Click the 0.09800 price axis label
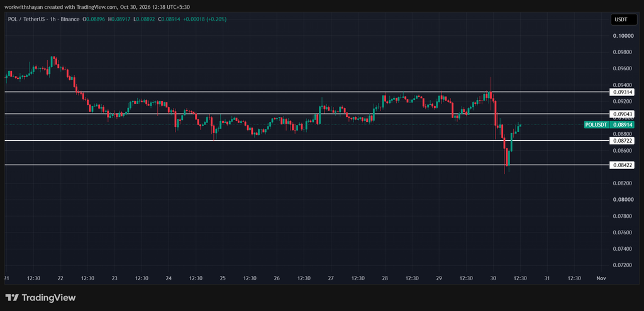This screenshot has height=311, width=644. (x=623, y=52)
